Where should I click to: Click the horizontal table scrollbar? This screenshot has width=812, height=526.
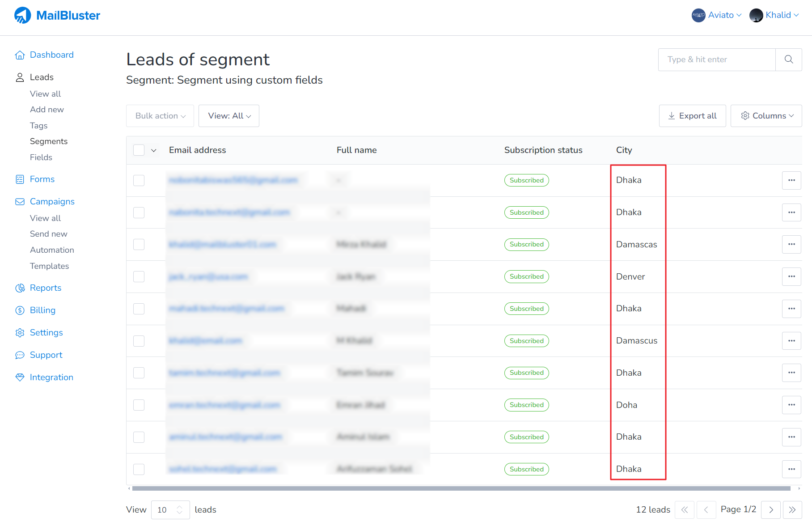(x=461, y=488)
